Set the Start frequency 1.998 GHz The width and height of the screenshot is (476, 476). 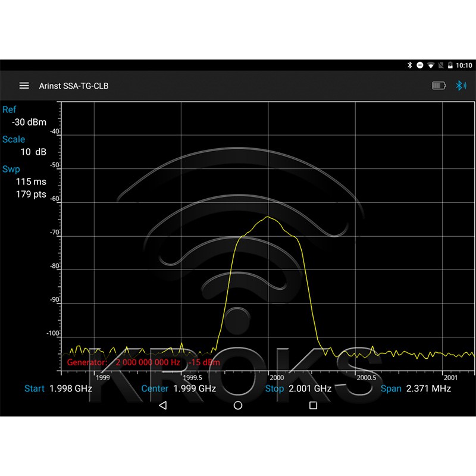70,389
